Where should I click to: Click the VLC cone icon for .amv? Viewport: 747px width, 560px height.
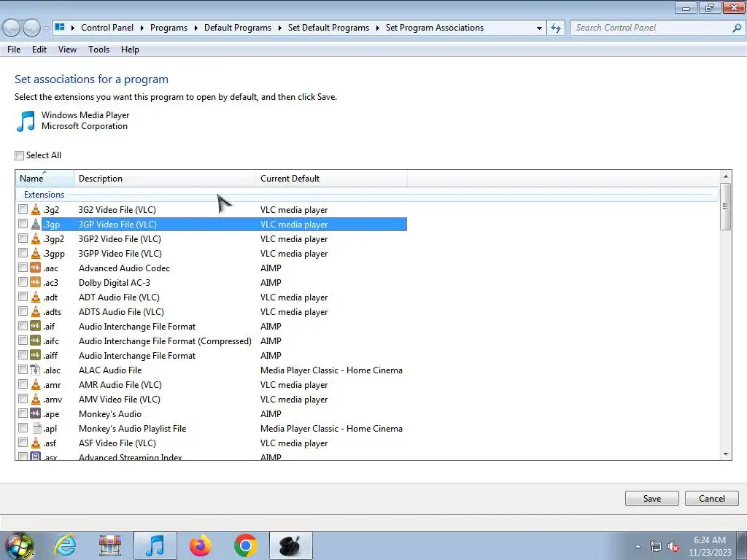(x=36, y=399)
